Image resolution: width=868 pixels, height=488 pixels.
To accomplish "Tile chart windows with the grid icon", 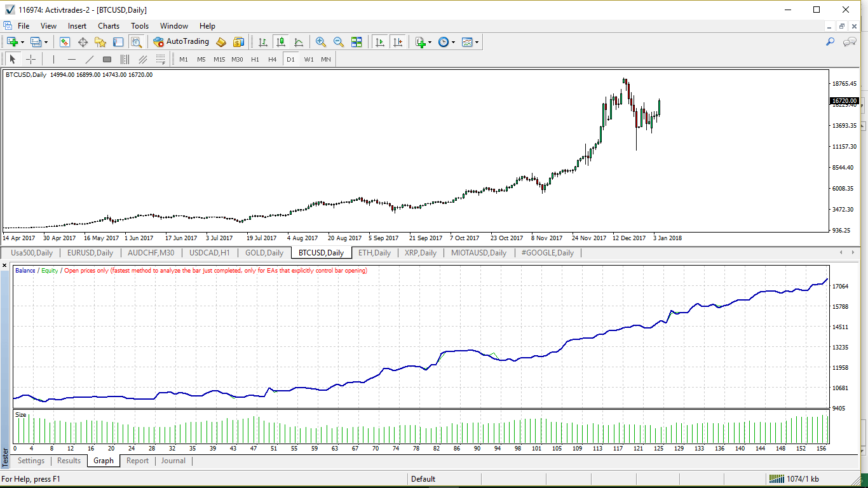I will coord(356,42).
